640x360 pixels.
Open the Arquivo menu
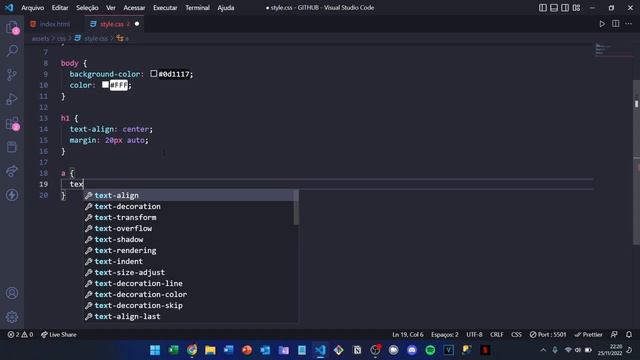33,8
